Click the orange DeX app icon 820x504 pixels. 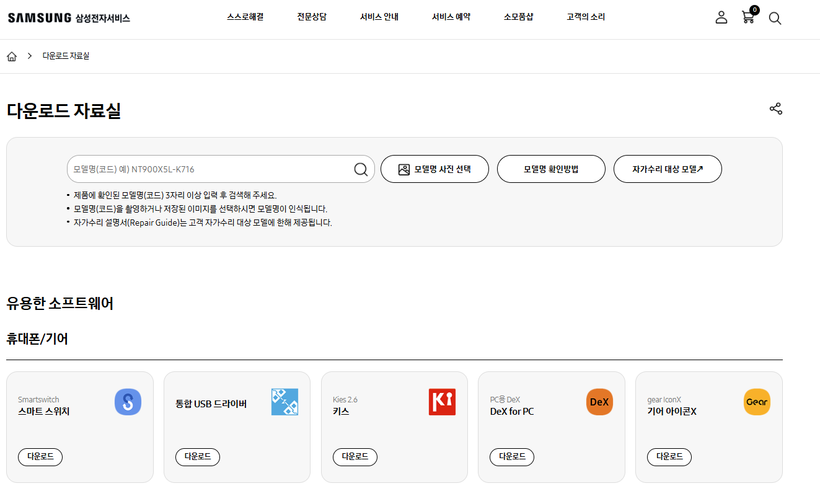[599, 402]
